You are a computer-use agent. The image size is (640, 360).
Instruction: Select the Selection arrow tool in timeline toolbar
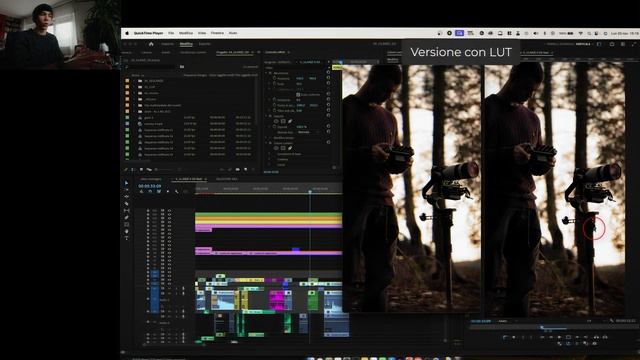(x=127, y=183)
